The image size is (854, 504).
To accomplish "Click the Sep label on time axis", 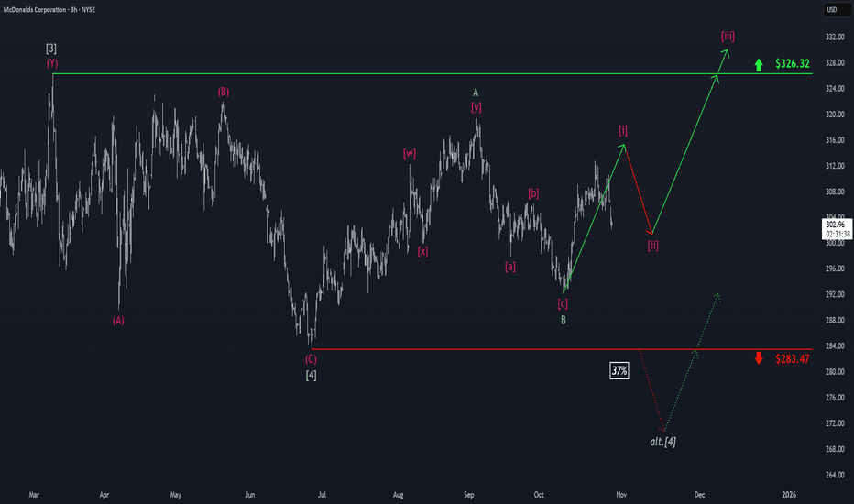I will coord(467,493).
